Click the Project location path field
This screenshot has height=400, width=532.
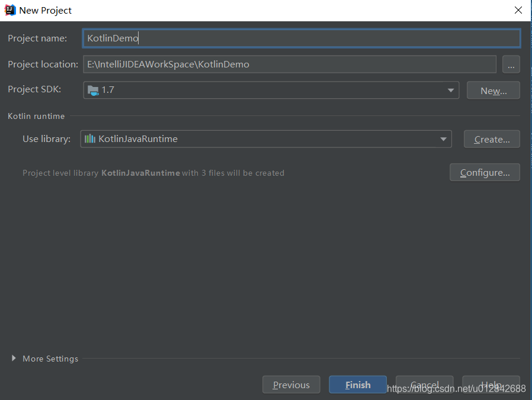(x=290, y=64)
